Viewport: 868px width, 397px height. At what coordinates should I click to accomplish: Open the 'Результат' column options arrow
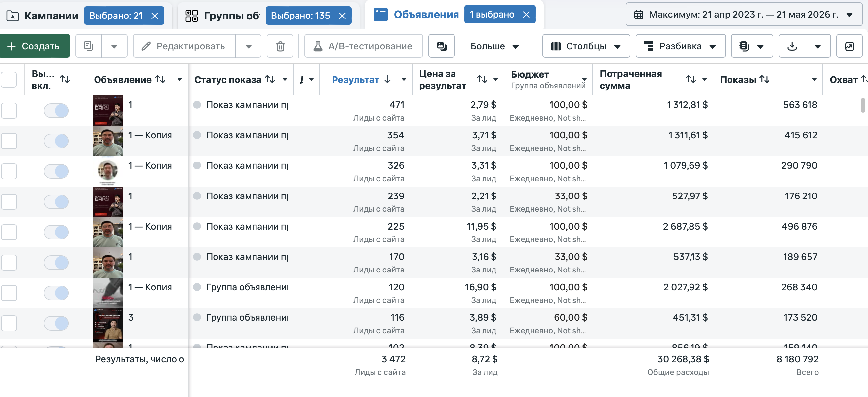pos(404,79)
